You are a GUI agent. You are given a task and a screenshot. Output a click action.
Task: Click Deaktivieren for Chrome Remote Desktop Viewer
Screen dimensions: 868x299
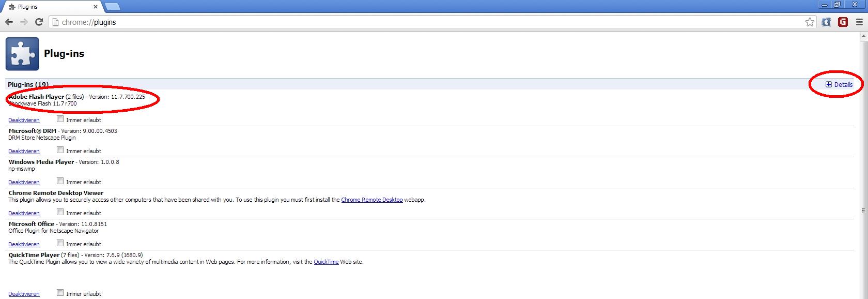tap(24, 213)
